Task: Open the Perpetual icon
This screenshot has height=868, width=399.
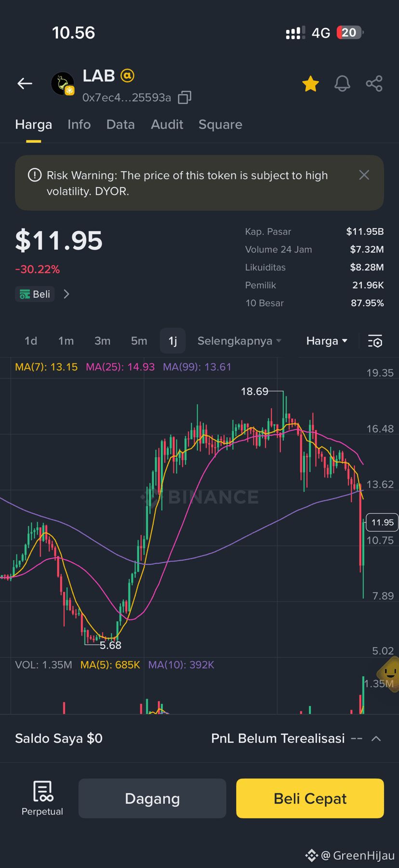Action: (x=42, y=798)
